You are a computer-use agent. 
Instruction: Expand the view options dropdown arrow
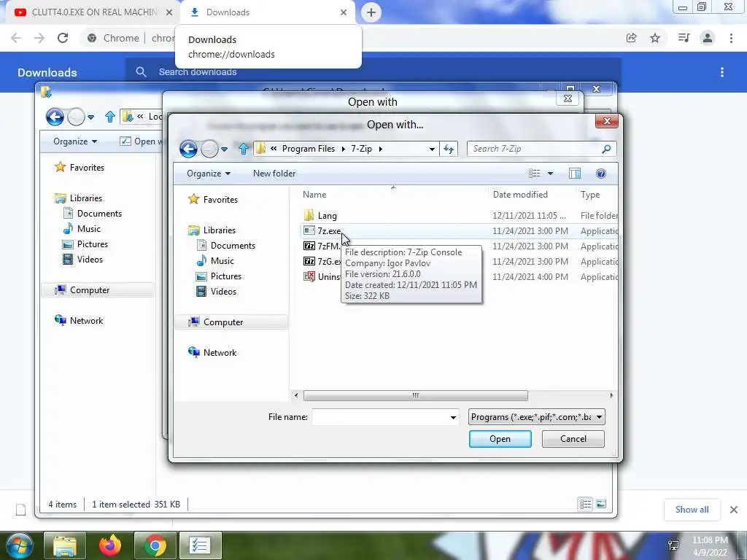[550, 174]
